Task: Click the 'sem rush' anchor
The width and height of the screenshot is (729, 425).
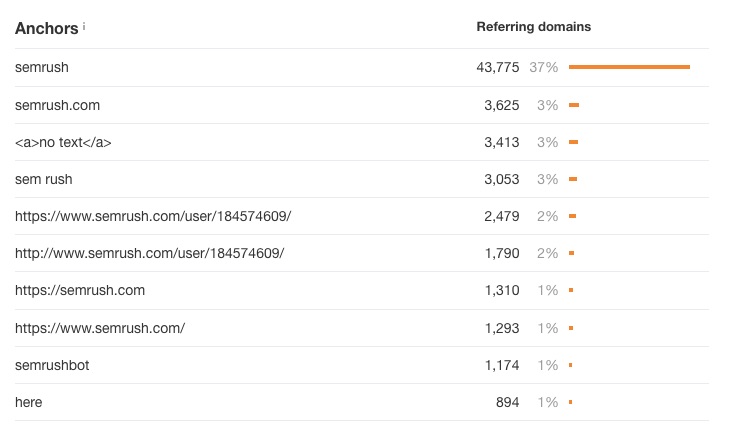Action: pos(44,179)
